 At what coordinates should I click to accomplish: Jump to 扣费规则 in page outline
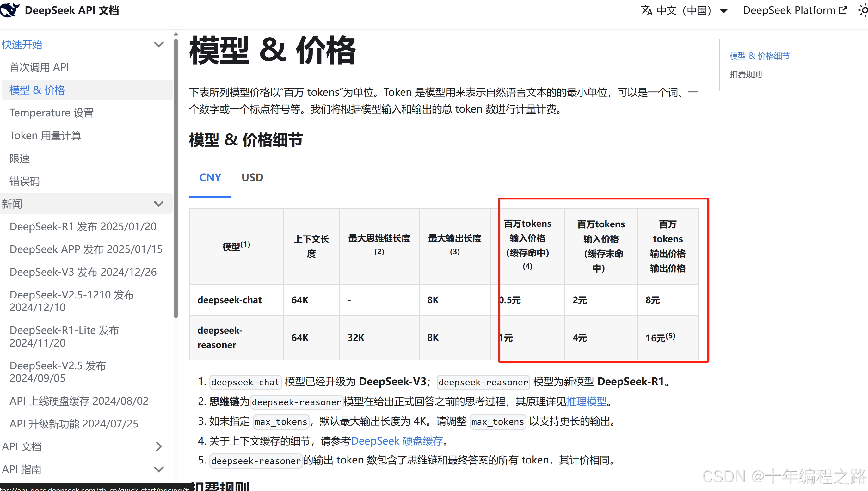(745, 75)
